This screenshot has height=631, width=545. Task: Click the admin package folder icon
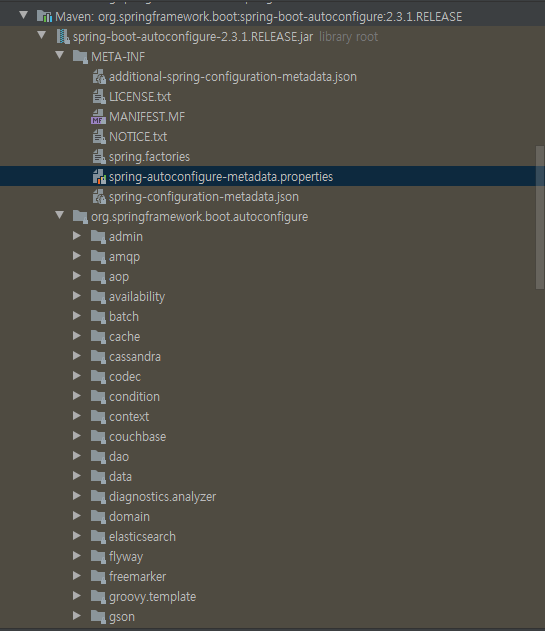[98, 237]
